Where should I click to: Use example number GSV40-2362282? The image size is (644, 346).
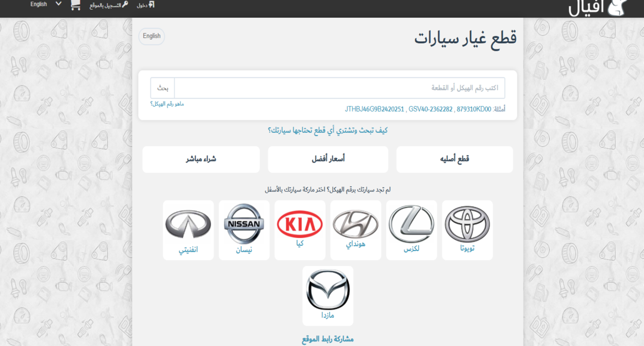[431, 109]
